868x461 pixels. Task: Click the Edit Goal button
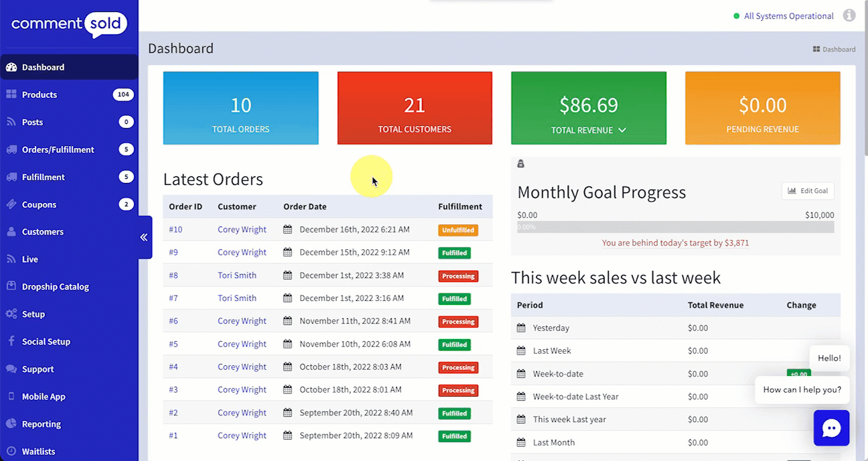tap(808, 191)
